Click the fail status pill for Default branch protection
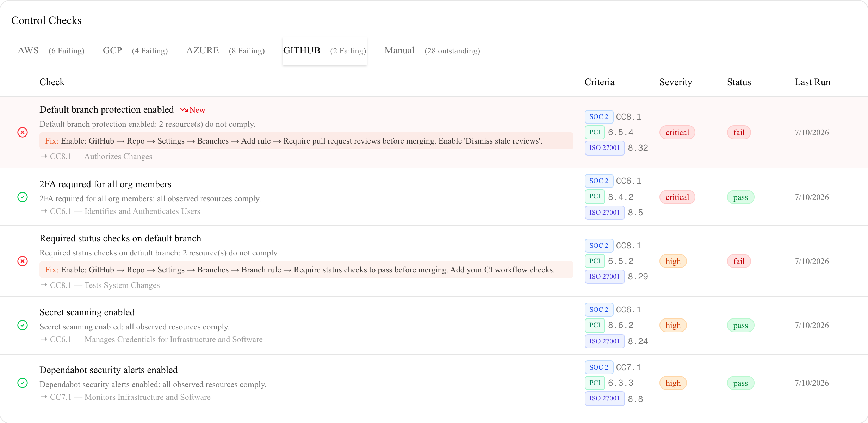 (x=739, y=132)
